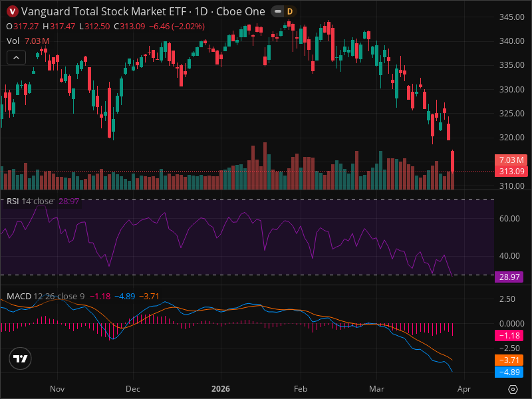Click the 345.00 price scale label
The width and height of the screenshot is (532, 399).
point(511,17)
